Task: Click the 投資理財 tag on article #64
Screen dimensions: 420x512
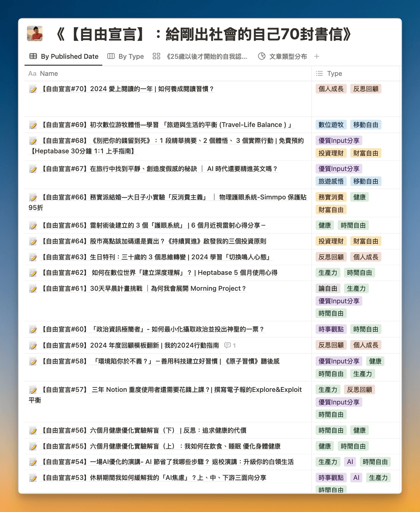Action: click(331, 241)
